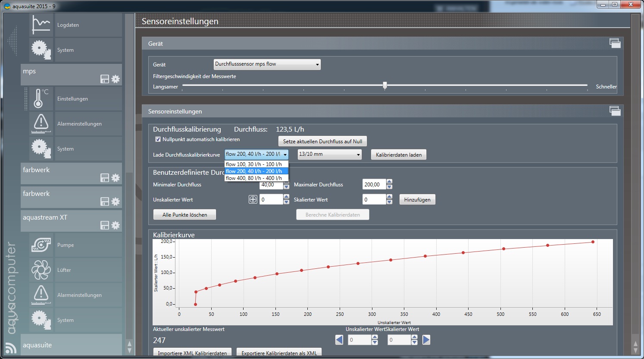This screenshot has width=644, height=359.
Task: Click the Filtergeschwindigkeit slider handle
Action: 385,85
